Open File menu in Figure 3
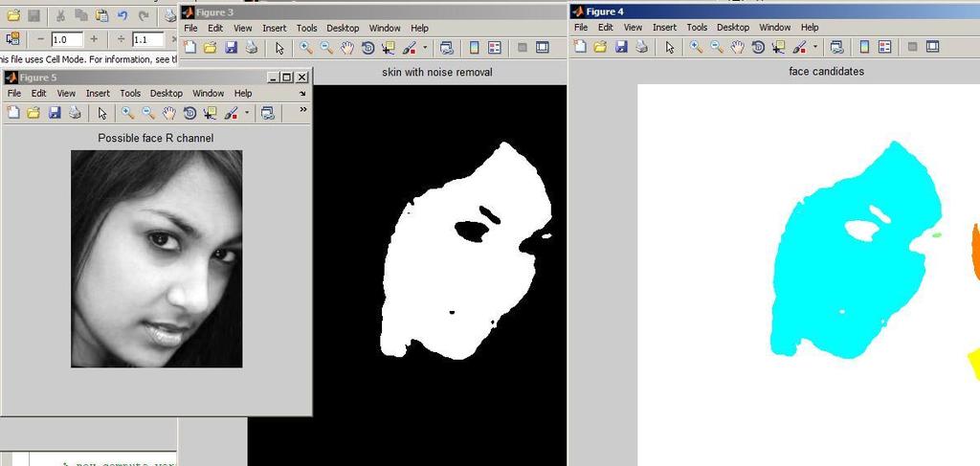Image resolution: width=980 pixels, height=466 pixels. 190,28
